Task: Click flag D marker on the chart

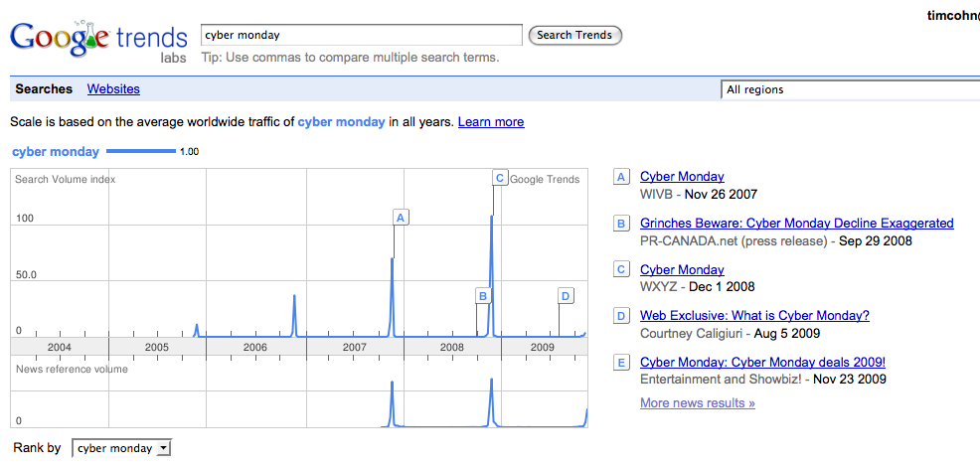Action: 566,295
